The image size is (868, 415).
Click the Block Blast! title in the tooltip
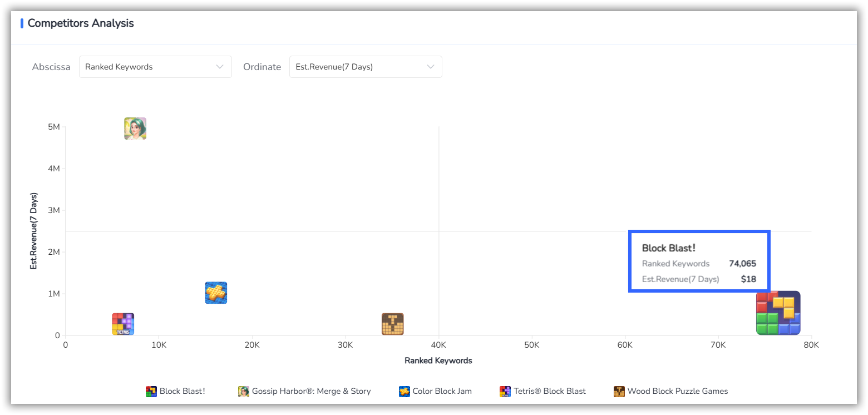coord(669,248)
